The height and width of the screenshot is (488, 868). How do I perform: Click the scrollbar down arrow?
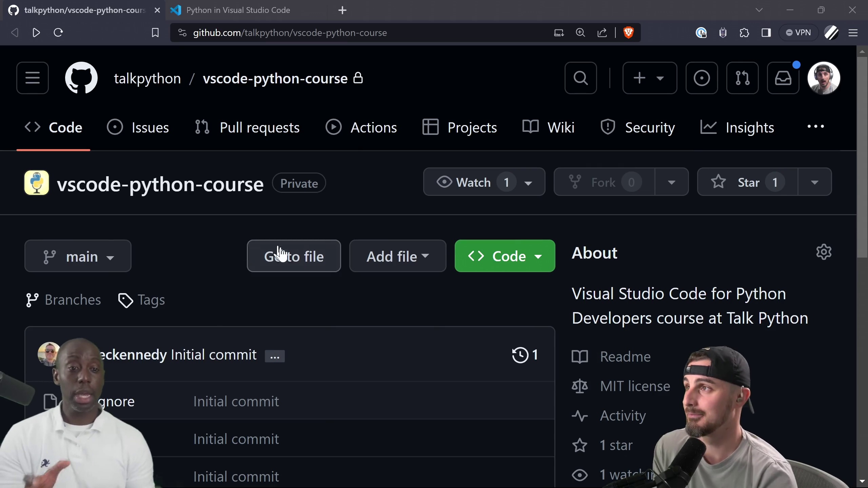(862, 482)
